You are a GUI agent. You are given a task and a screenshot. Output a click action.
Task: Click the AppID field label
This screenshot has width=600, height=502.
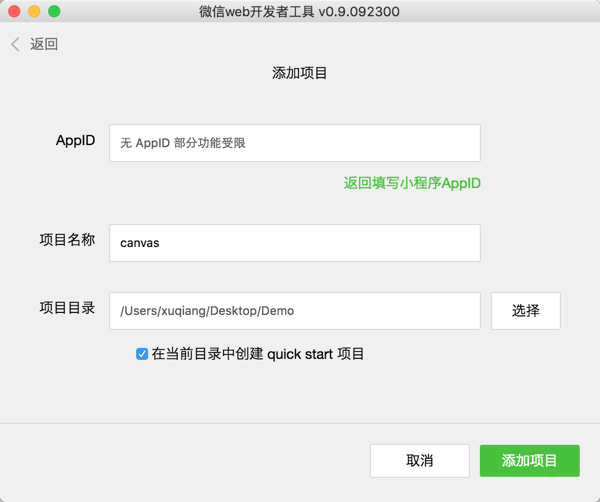76,141
